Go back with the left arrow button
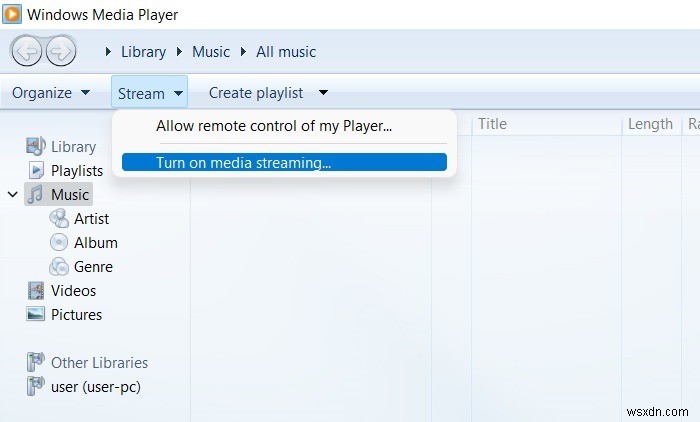The image size is (700, 422). click(x=26, y=51)
